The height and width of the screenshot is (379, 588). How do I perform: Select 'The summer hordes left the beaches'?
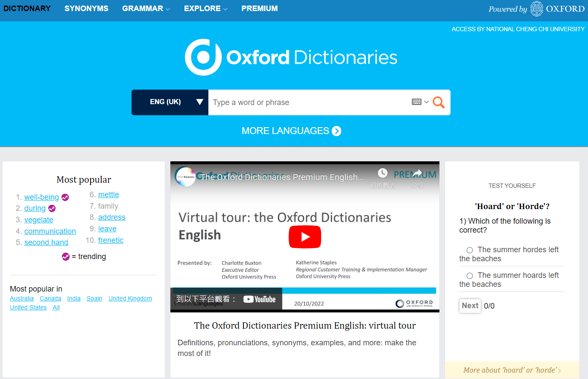coord(470,250)
